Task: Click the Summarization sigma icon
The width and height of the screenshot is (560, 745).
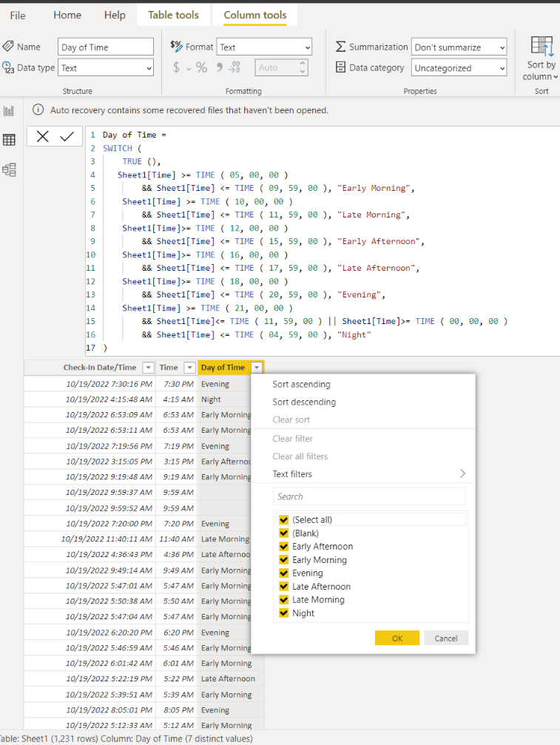Action: [340, 47]
